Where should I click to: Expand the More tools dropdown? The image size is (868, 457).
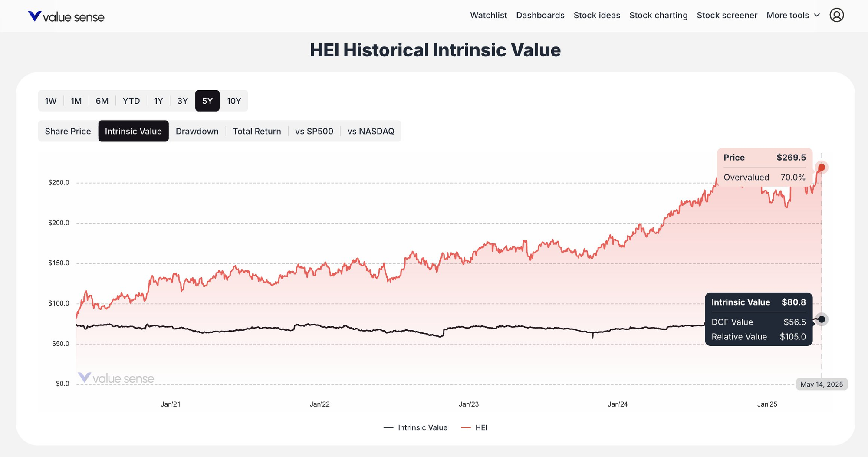(x=793, y=15)
